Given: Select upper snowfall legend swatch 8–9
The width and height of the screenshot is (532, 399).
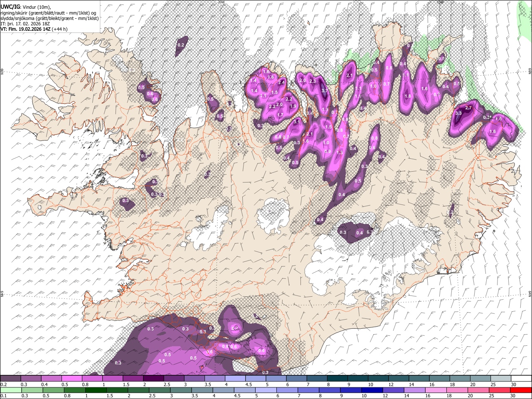Looking at the screenshot, I should [337, 379].
